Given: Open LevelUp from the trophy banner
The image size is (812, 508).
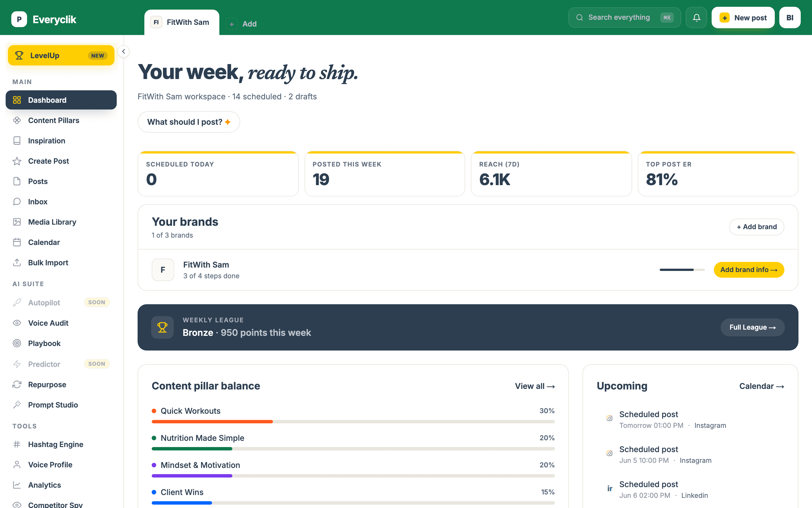Looking at the screenshot, I should click(x=61, y=55).
